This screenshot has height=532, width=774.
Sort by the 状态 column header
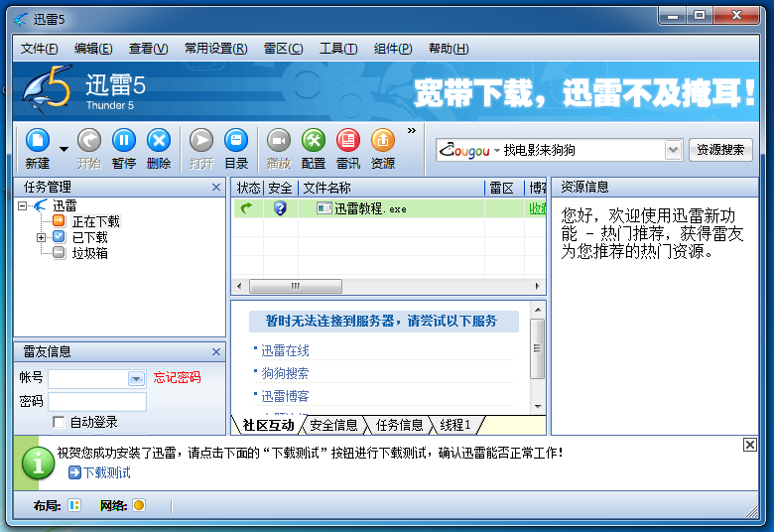click(248, 188)
